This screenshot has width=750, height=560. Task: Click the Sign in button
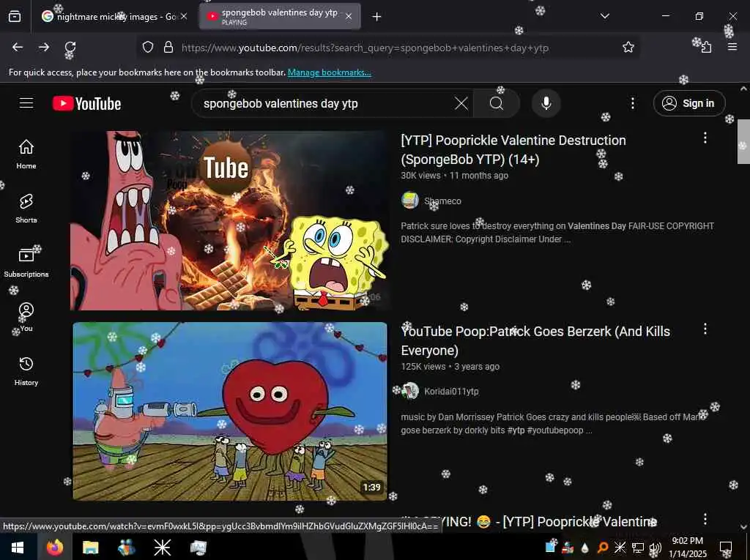(689, 103)
